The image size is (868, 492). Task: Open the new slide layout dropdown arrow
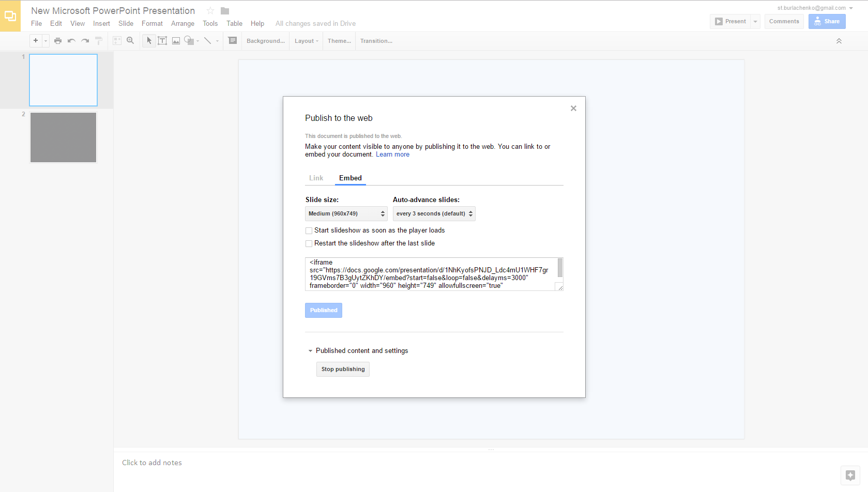tap(45, 41)
